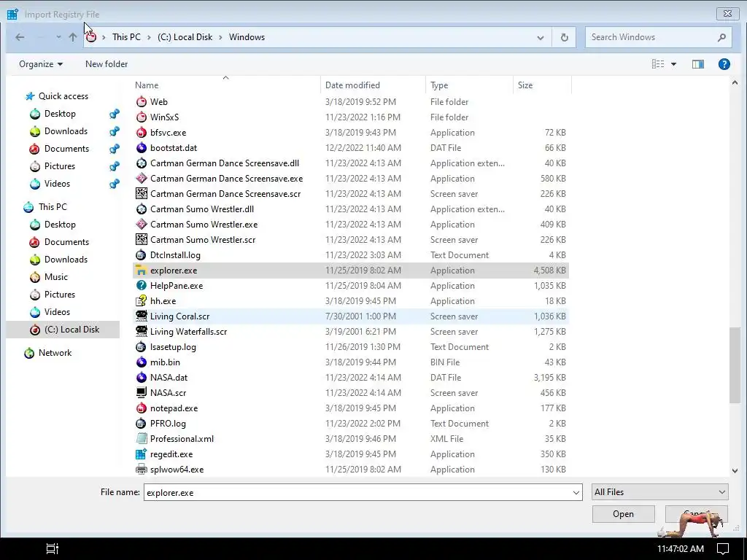Screen dimensions: 747x560
Task: Select bootstat.dat file icon
Action: (x=142, y=147)
